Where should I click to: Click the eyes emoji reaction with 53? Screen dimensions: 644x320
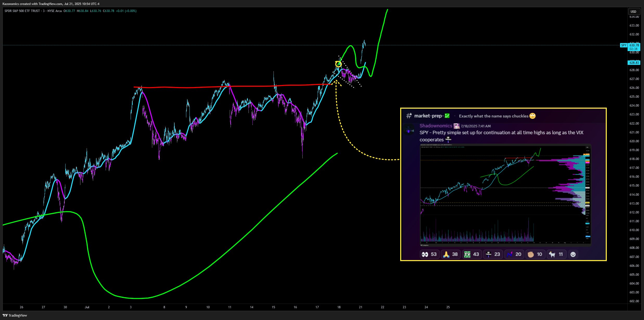click(x=429, y=254)
